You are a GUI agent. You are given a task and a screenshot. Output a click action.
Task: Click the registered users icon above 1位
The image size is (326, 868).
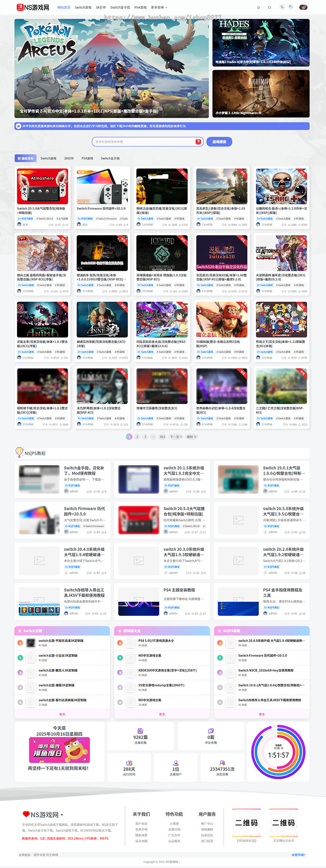point(176,763)
